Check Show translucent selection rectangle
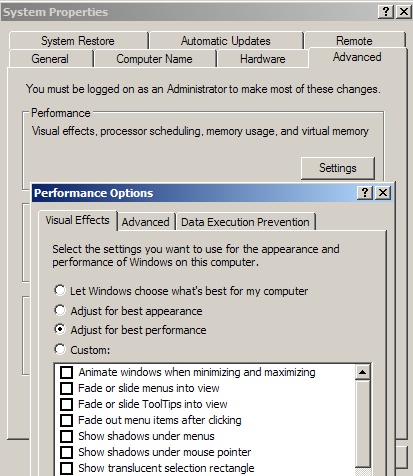Viewport: 413px width, 476px height. [x=66, y=468]
